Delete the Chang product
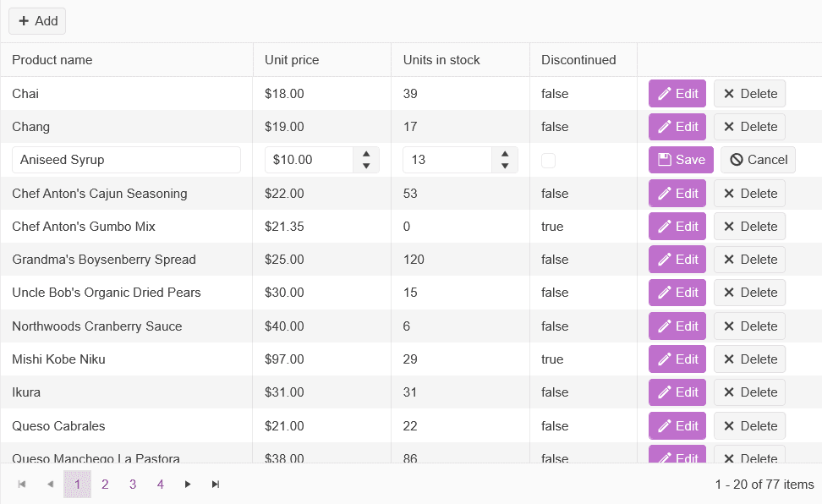822x504 pixels. click(x=749, y=126)
